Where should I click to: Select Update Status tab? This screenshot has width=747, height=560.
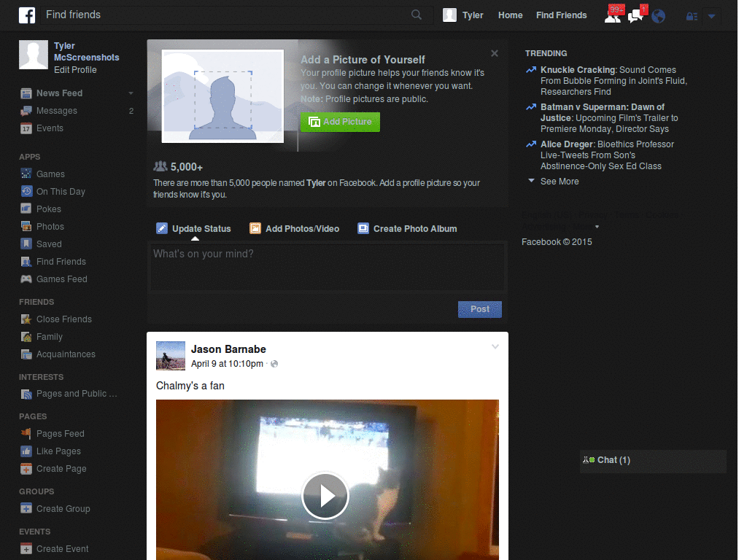coord(193,228)
